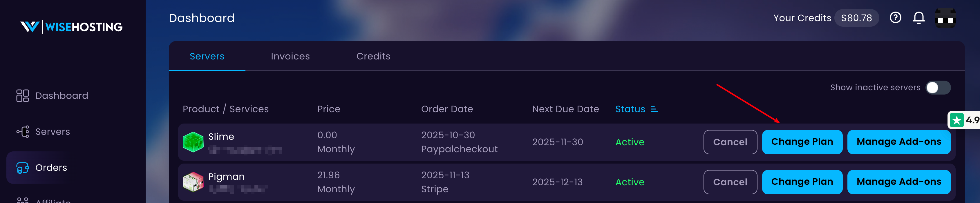Image resolution: width=980 pixels, height=203 pixels.
Task: Open the help question mark icon
Action: pos(895,18)
